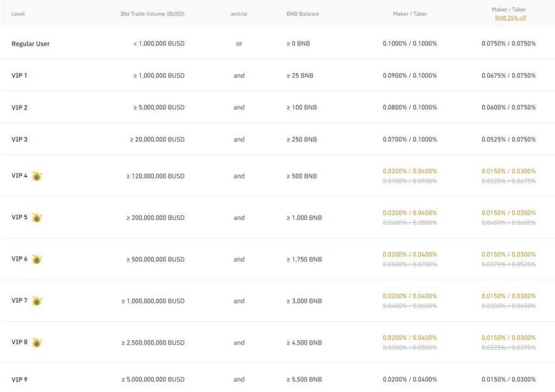The width and height of the screenshot is (555, 392).
Task: Open the BNB 25% off link
Action: [510, 18]
